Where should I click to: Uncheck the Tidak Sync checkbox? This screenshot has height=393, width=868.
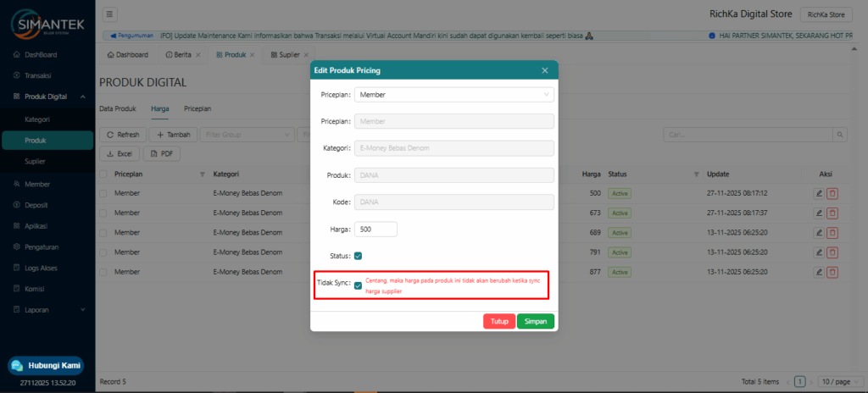(359, 285)
